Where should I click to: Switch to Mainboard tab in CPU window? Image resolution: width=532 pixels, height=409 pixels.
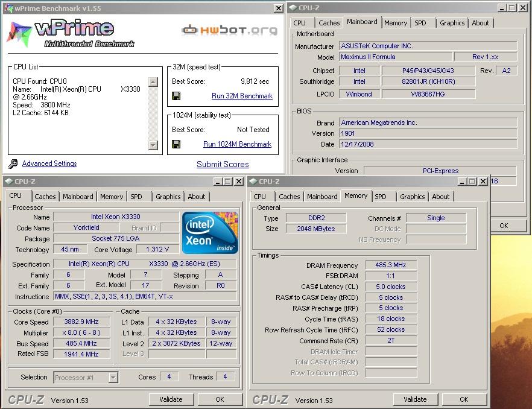[x=78, y=197]
